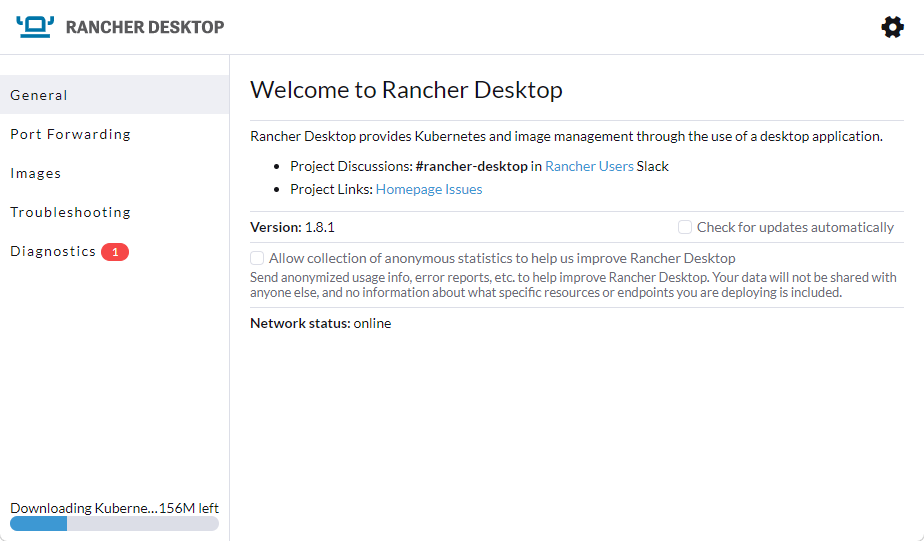
Task: Click the Kubernetes download progress bar
Action: (114, 524)
